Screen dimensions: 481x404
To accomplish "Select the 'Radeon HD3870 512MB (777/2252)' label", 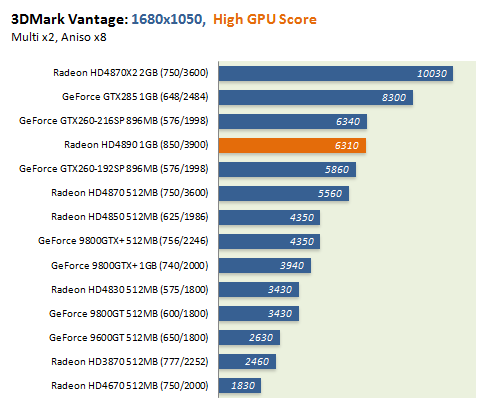I will [130, 362].
